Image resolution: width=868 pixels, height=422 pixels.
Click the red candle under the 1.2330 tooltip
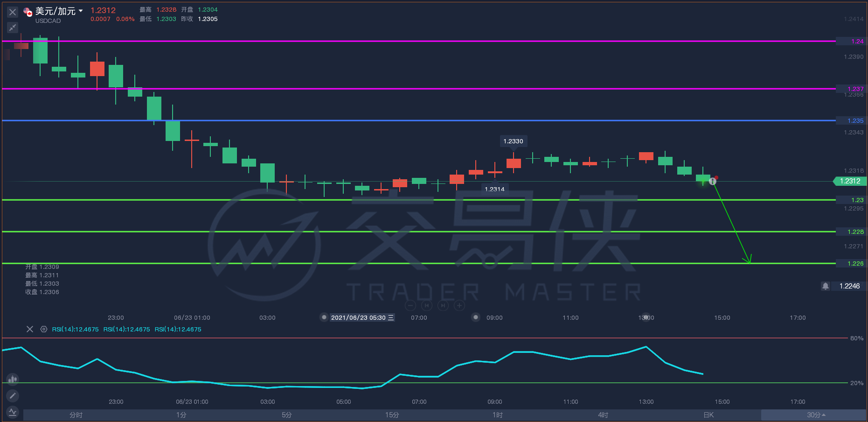click(x=514, y=163)
